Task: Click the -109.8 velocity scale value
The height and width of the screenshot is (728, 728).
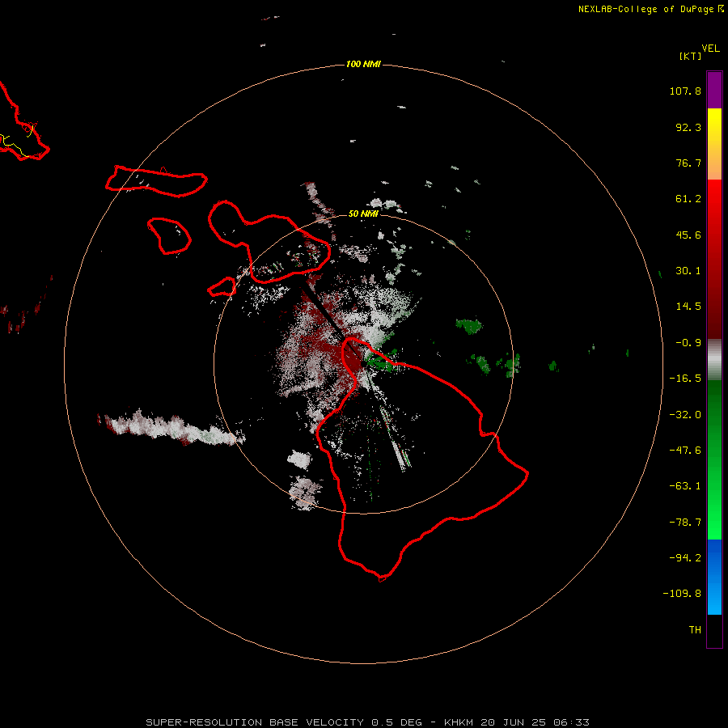Action: pos(682,594)
